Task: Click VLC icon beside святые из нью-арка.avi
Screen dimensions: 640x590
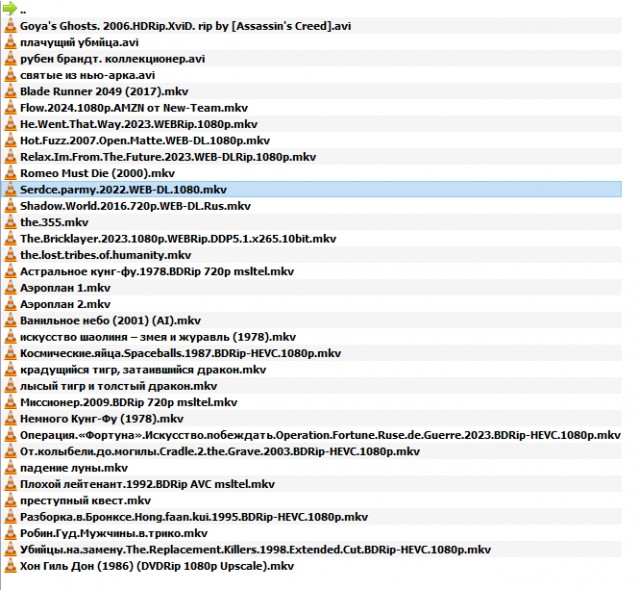Action: 10,75
